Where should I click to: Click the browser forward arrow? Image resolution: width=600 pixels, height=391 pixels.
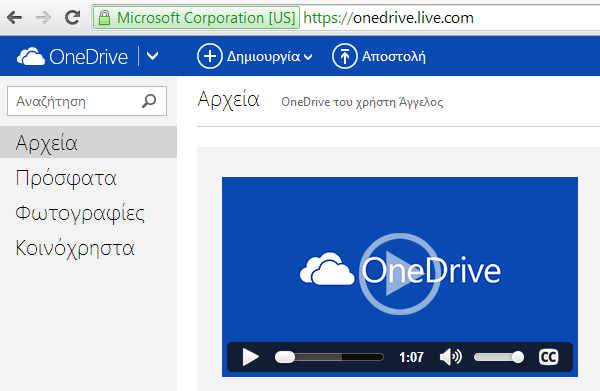[43, 17]
